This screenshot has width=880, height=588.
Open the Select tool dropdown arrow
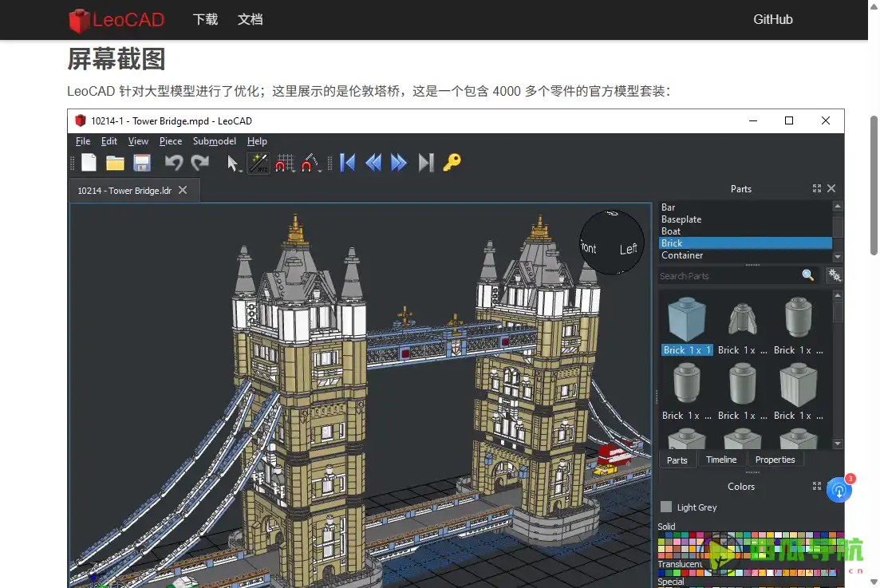[241, 171]
